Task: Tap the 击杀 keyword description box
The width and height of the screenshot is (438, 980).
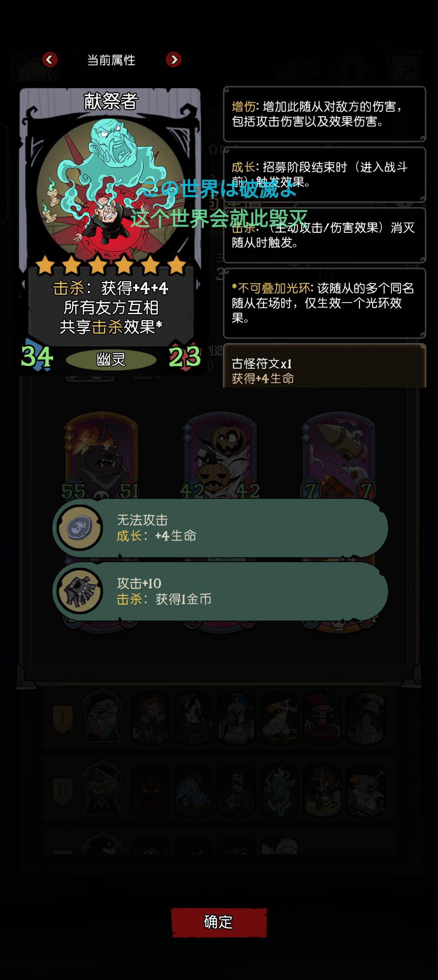Action: point(324,235)
